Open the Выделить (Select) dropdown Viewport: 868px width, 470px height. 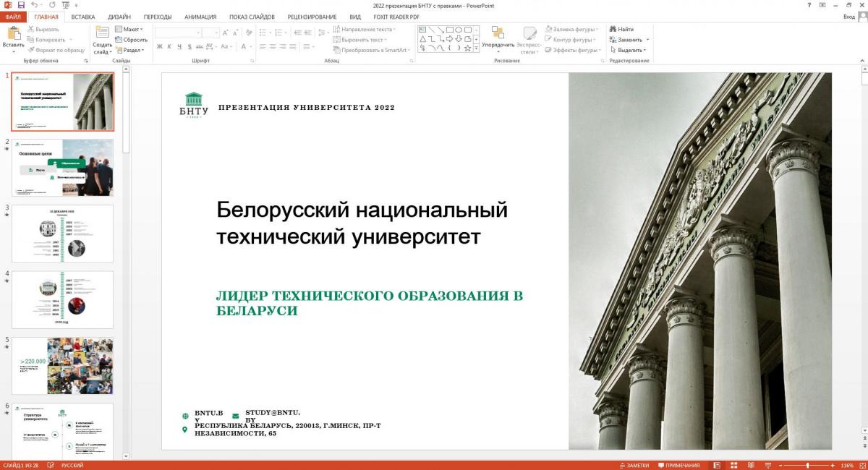(x=628, y=50)
